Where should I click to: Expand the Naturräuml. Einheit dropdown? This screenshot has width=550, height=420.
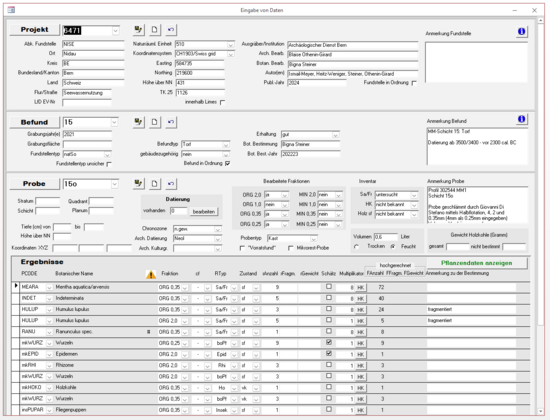[x=230, y=45]
